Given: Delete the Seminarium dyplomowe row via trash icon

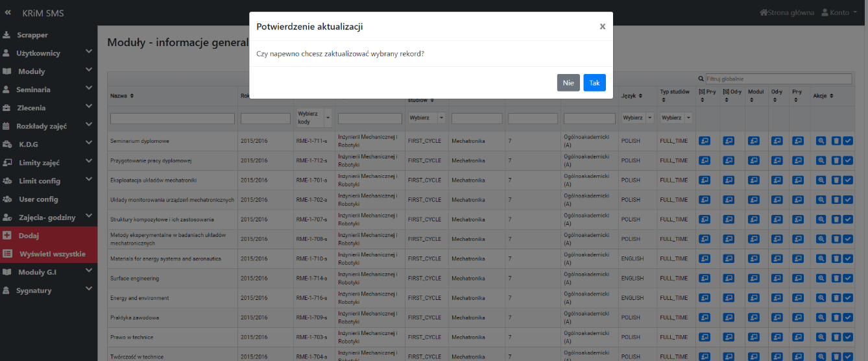Looking at the screenshot, I should tap(836, 141).
